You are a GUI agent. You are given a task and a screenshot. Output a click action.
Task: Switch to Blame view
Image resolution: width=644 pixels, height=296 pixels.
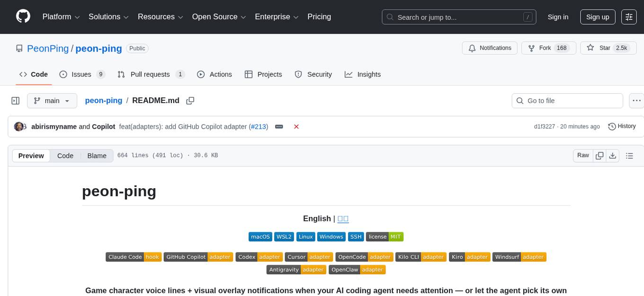pyautogui.click(x=97, y=156)
